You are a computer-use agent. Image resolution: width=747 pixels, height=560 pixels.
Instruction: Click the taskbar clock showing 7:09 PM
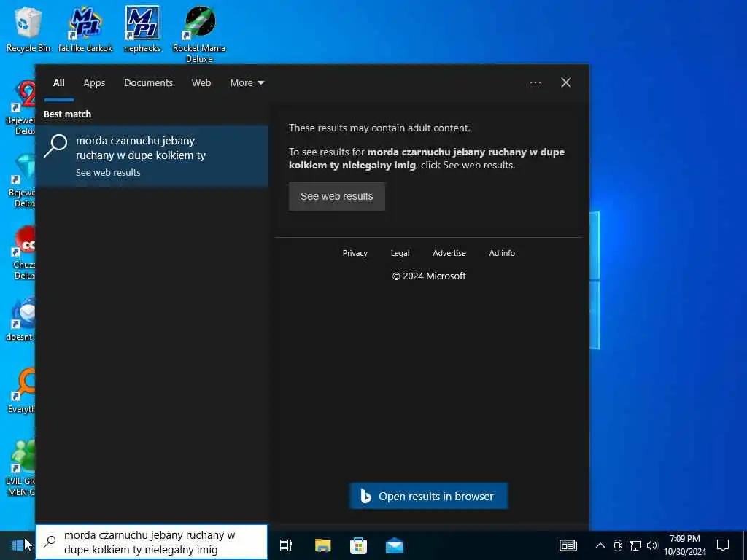(x=685, y=545)
